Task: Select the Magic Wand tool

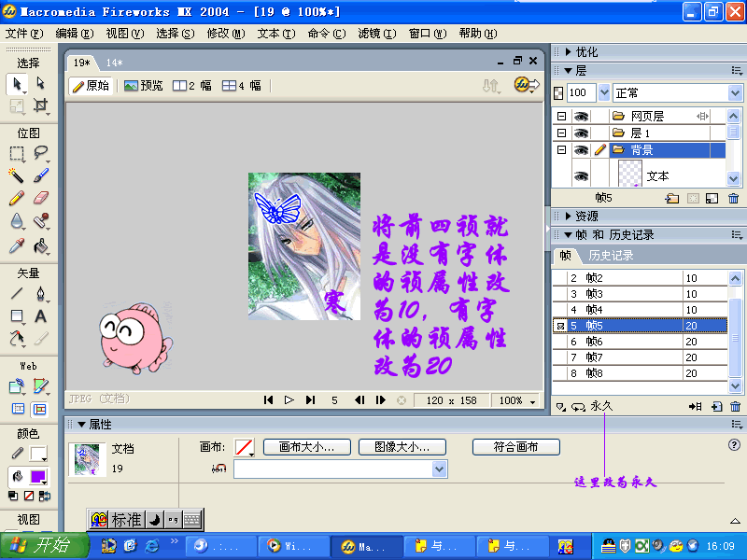Action: [17, 175]
